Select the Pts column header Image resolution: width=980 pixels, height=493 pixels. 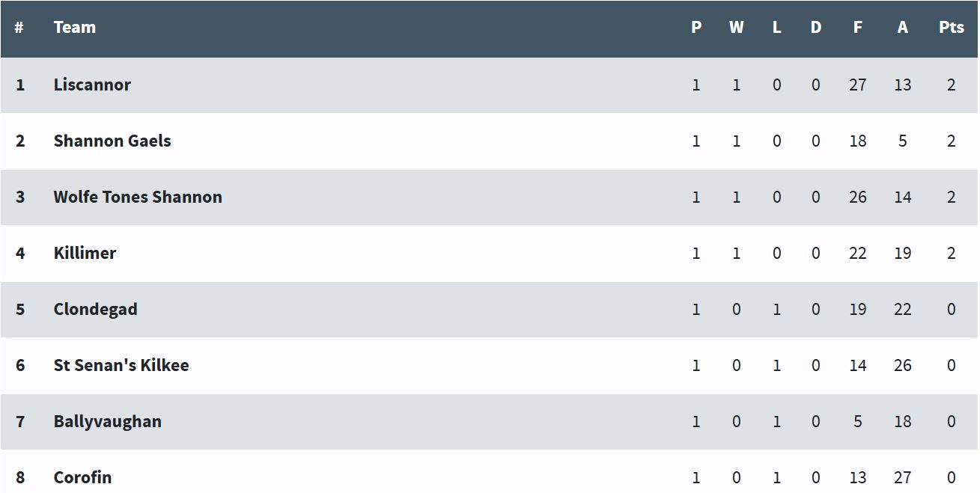pos(951,28)
